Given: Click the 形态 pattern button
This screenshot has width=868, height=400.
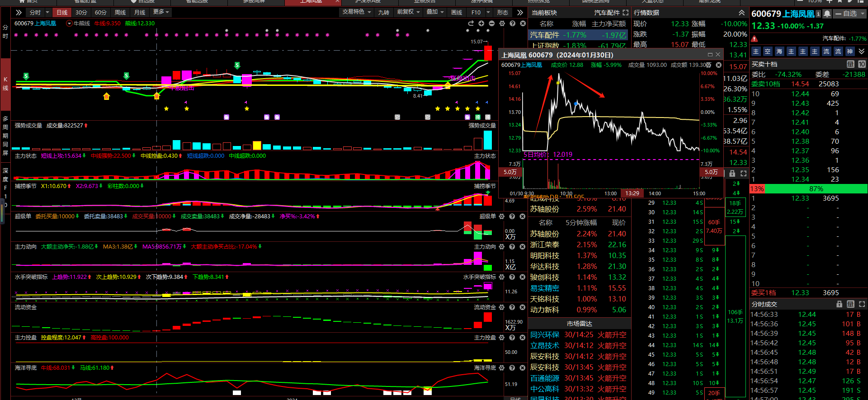Looking at the screenshot, I should click(x=502, y=12).
